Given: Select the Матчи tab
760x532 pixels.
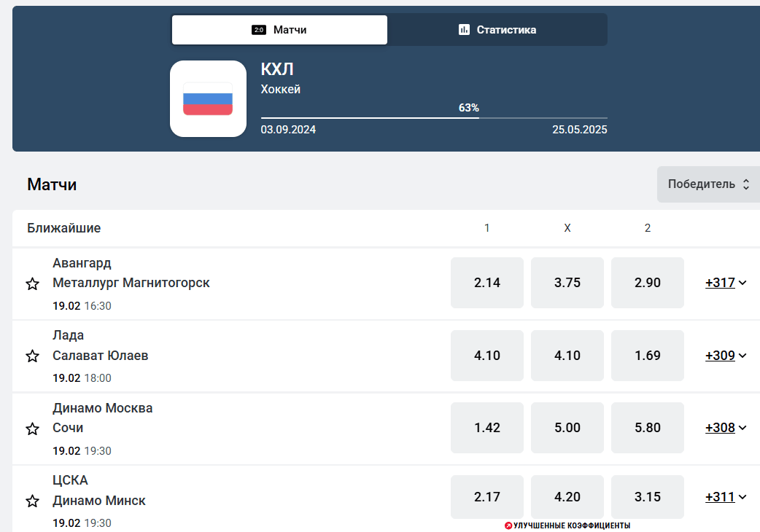Looking at the screenshot, I should (x=279, y=30).
